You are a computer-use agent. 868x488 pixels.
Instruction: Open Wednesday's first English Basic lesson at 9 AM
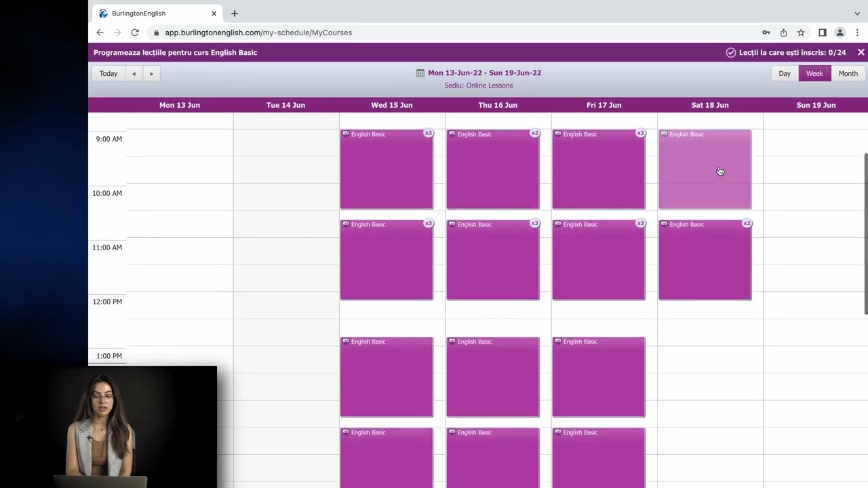tap(387, 169)
